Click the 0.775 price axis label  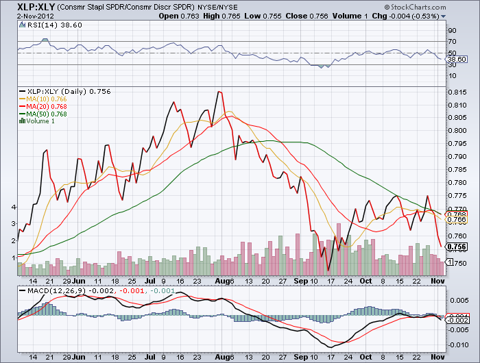coord(457,196)
